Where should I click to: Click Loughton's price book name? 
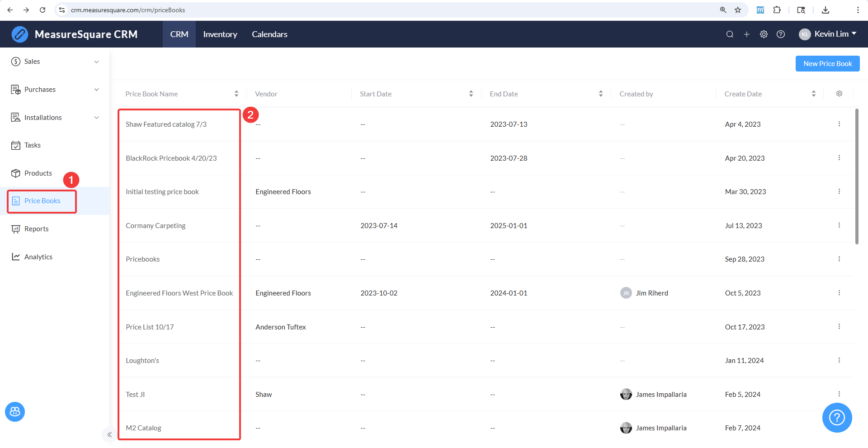pos(142,361)
